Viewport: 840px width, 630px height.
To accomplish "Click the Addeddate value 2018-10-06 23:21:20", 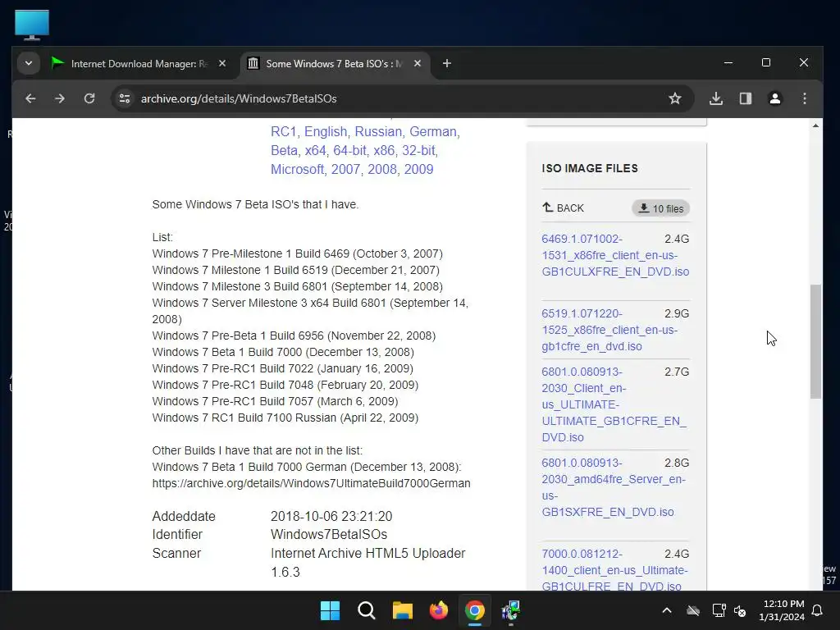I will tap(331, 517).
